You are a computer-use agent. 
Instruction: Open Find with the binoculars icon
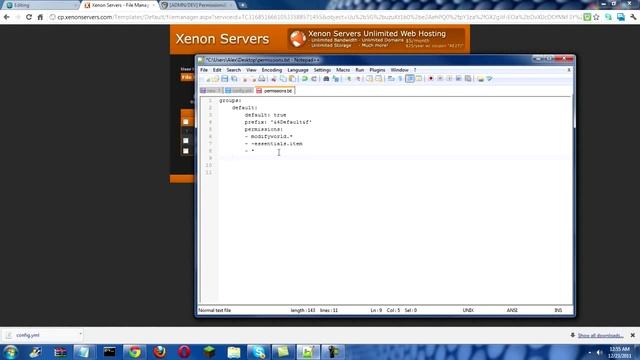326,78
